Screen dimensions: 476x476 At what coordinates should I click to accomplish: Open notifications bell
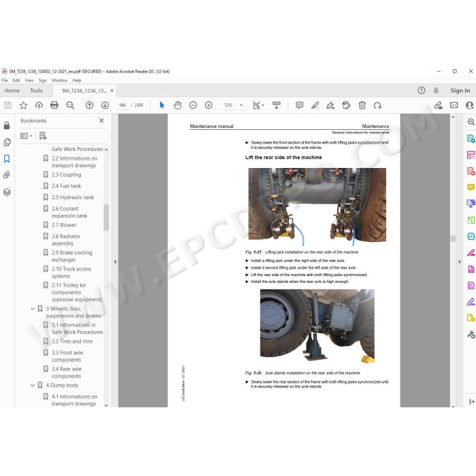coord(436,90)
